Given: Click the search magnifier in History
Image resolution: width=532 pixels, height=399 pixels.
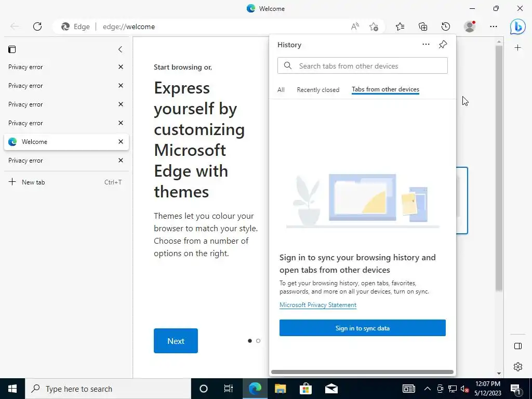Looking at the screenshot, I should click(288, 65).
